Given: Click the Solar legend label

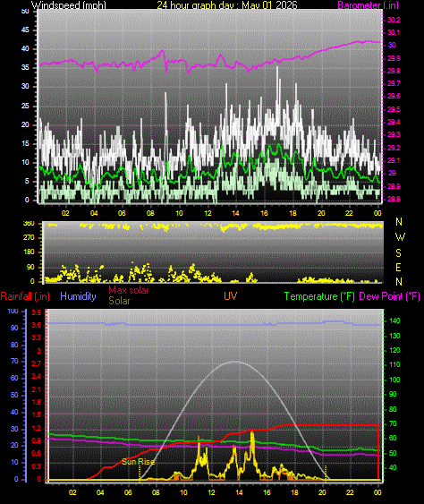Looking at the screenshot, I should [x=119, y=301].
